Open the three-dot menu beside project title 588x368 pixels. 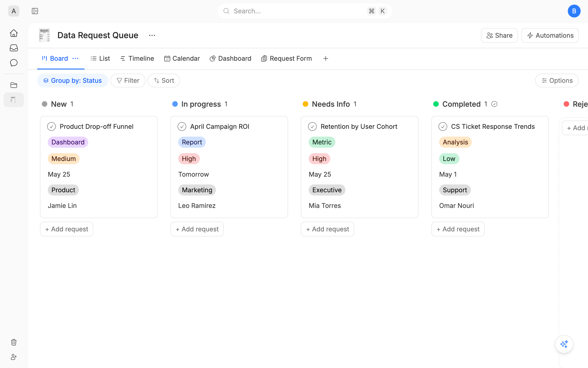pyautogui.click(x=152, y=35)
